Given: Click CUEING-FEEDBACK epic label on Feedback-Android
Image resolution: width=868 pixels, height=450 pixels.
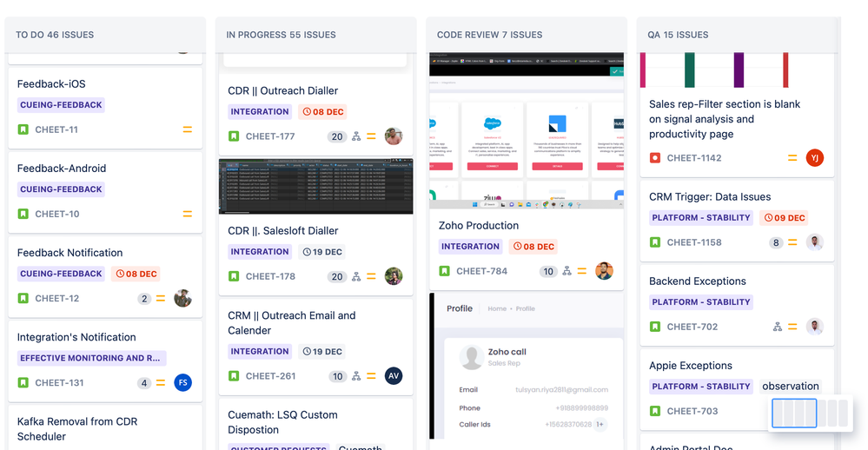Looking at the screenshot, I should [x=61, y=189].
